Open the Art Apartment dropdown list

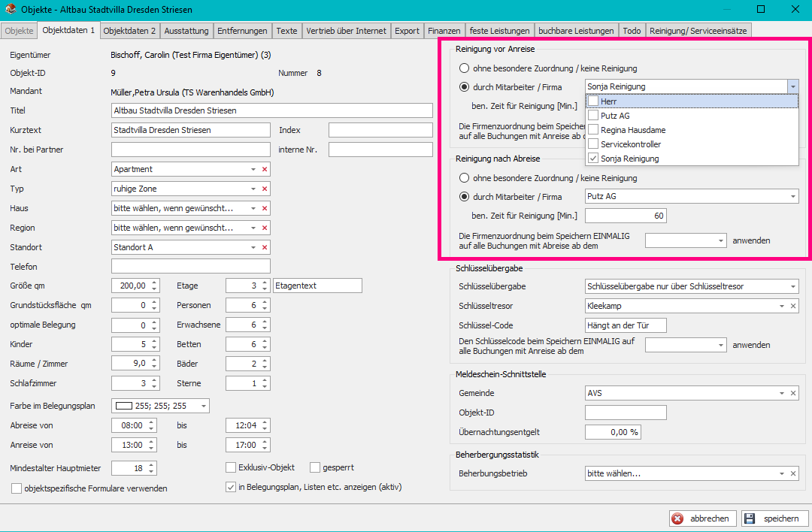click(x=253, y=169)
